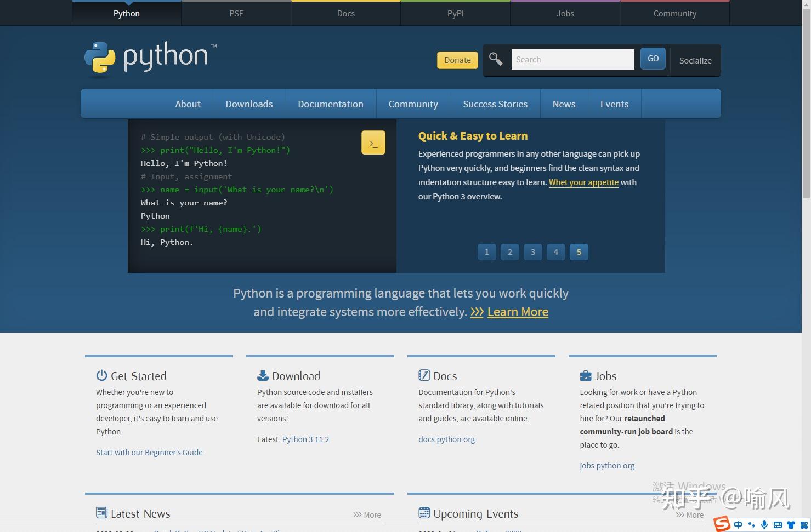Click the Get Started power icon

[102, 375]
